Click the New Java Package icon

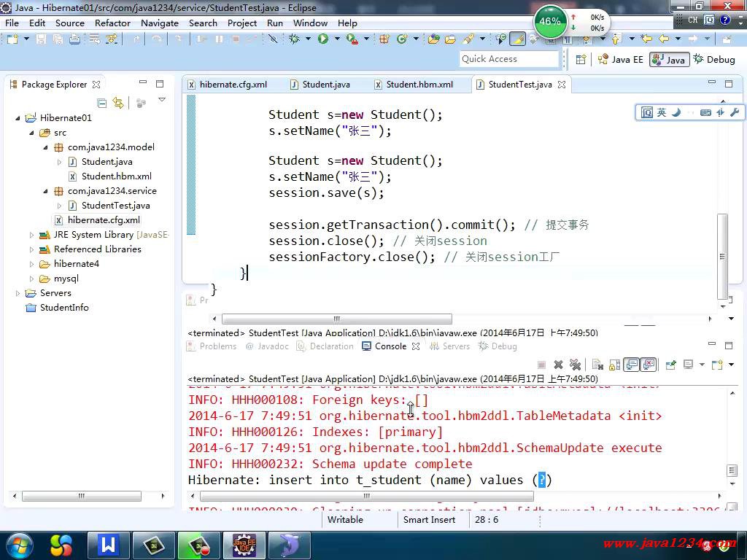click(384, 39)
